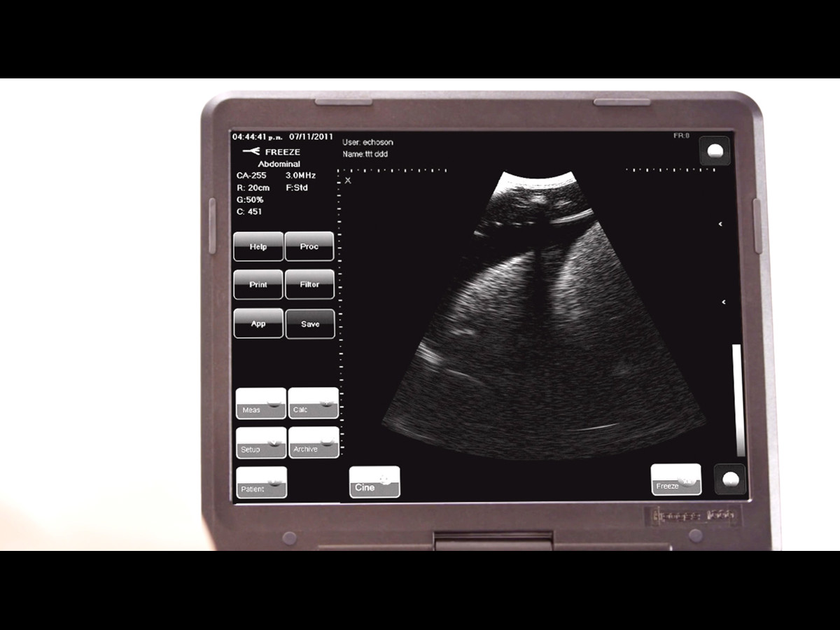Toggle the Freeze button at bottom right

coord(675,479)
